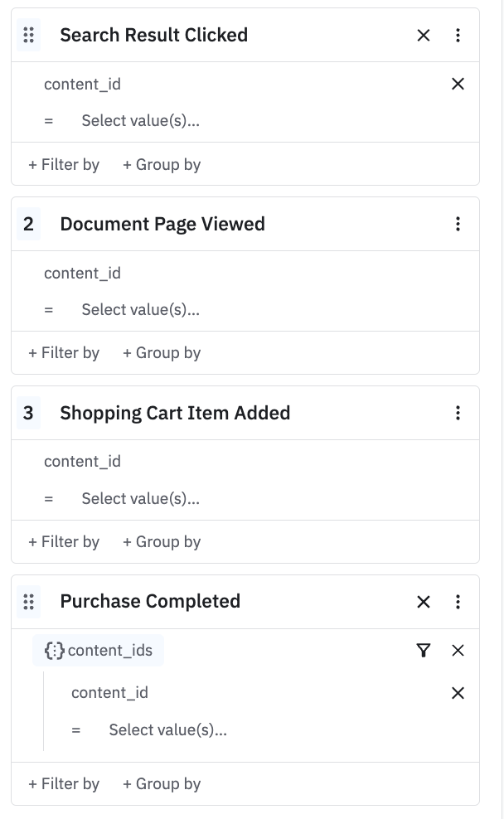The width and height of the screenshot is (504, 819).
Task: Open more options for Search Result Clicked
Action: click(458, 35)
